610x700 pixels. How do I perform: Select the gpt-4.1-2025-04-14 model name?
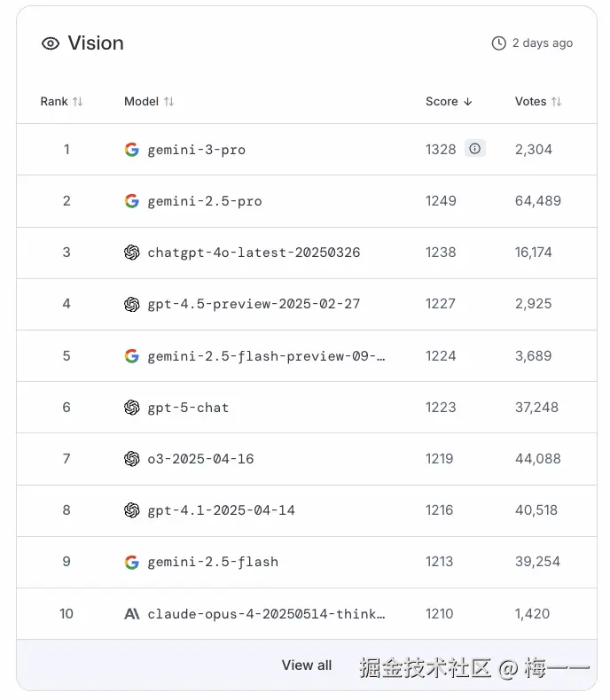(x=221, y=510)
